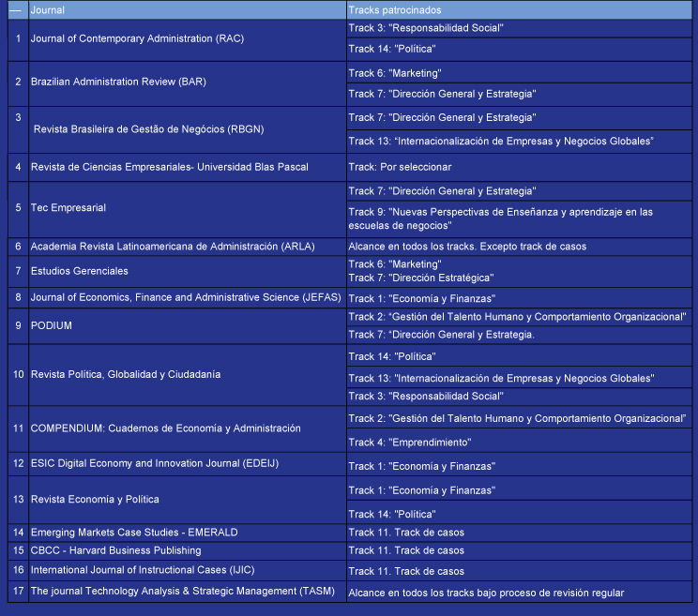The image size is (698, 616).
Task: Click the 'Journal' column header
Action: coord(188,9)
